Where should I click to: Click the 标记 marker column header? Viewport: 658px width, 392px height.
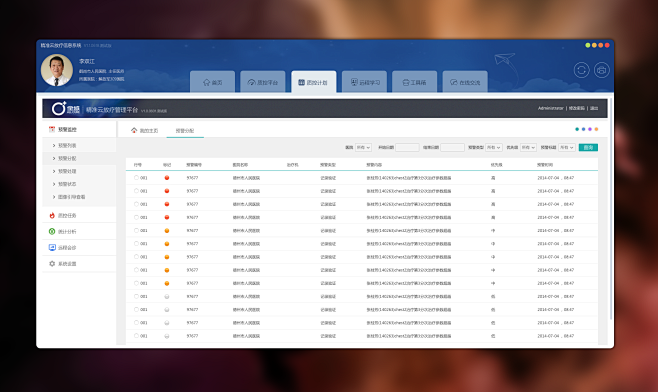(167, 165)
